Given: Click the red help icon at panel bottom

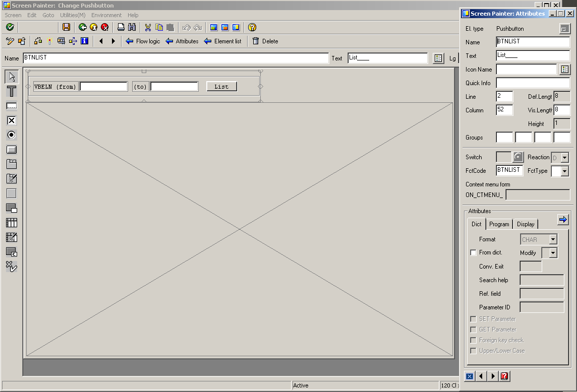Looking at the screenshot, I should [504, 376].
